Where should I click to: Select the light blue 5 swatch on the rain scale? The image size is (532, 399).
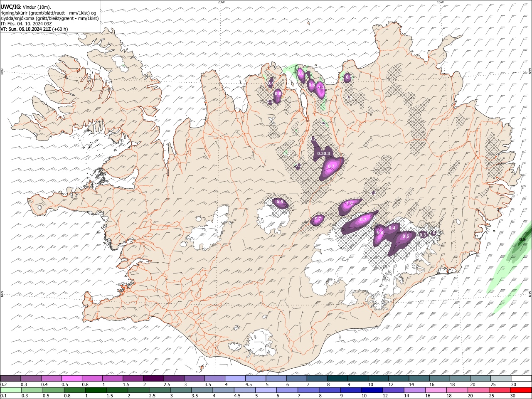[266, 390]
